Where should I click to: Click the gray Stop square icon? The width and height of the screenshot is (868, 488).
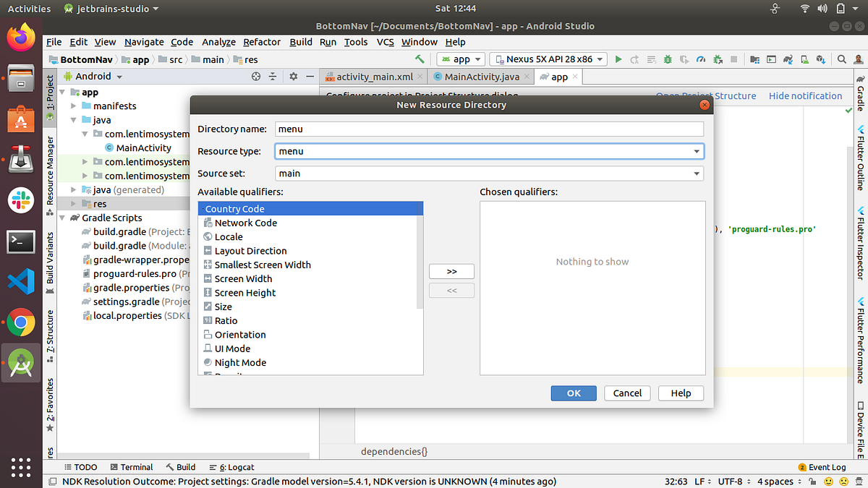click(734, 59)
